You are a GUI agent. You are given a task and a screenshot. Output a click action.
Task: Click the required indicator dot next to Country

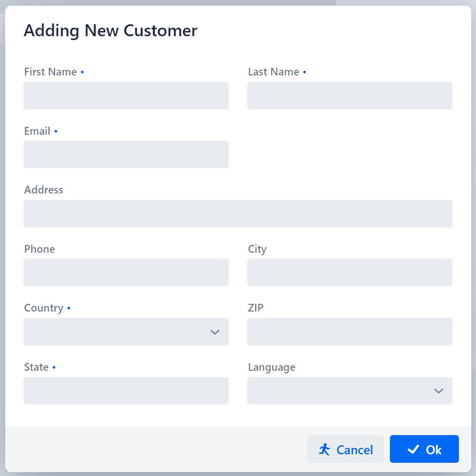point(69,308)
